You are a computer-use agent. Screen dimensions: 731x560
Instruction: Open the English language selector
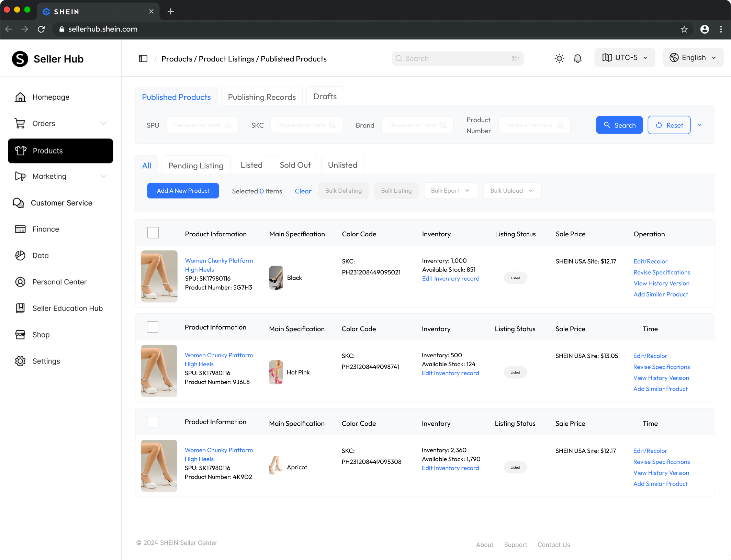pyautogui.click(x=693, y=57)
